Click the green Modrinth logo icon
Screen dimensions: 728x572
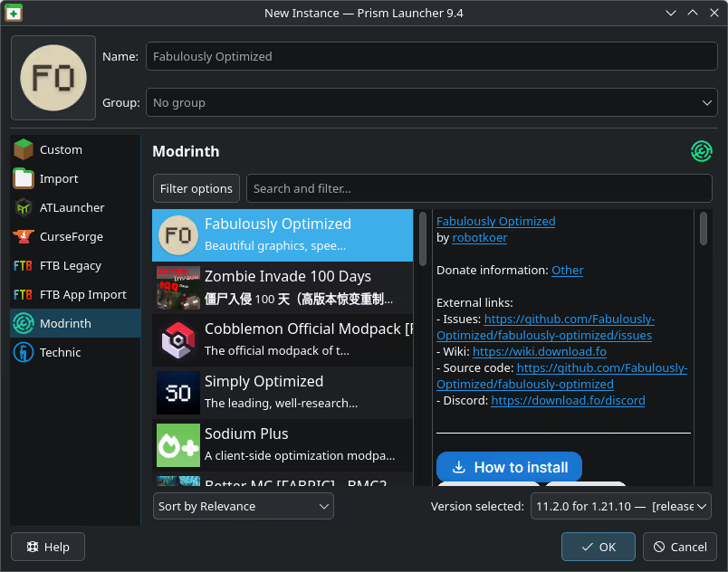pyautogui.click(x=701, y=151)
